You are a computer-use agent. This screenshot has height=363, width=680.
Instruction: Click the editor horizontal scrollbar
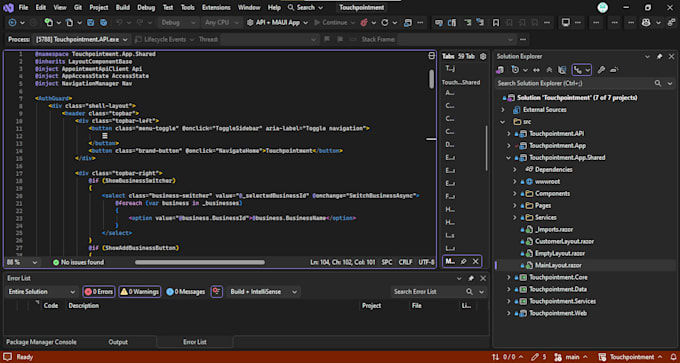(x=199, y=262)
